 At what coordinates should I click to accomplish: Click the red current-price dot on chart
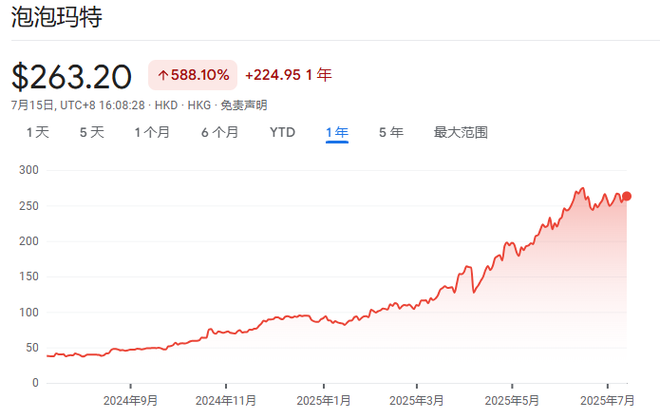click(x=626, y=196)
